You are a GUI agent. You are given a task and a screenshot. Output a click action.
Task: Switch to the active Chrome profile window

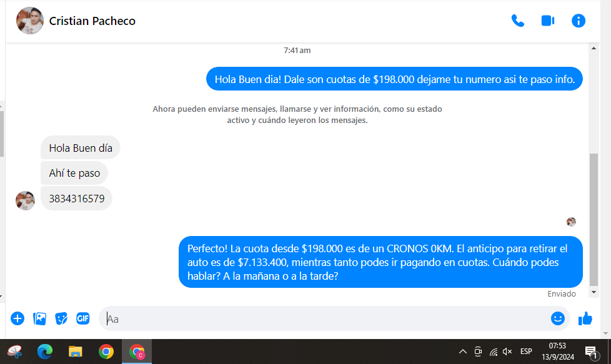tap(137, 352)
